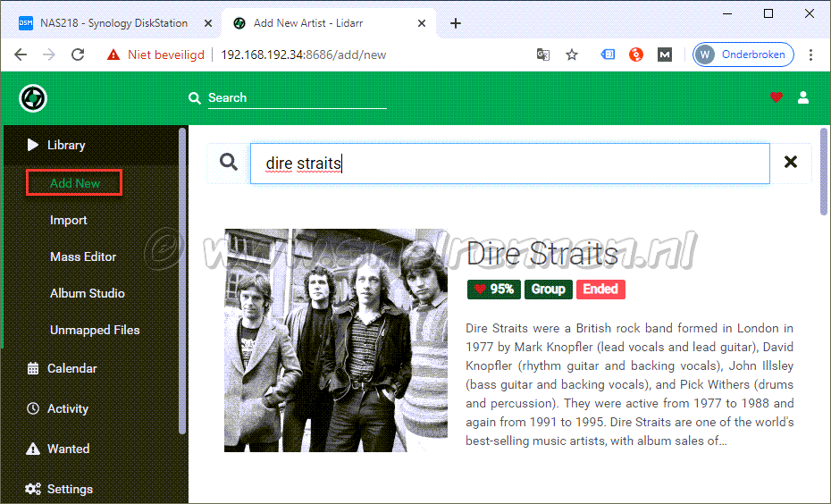Image resolution: width=831 pixels, height=504 pixels.
Task: Click the Dire Straits biography text
Action: coord(630,384)
